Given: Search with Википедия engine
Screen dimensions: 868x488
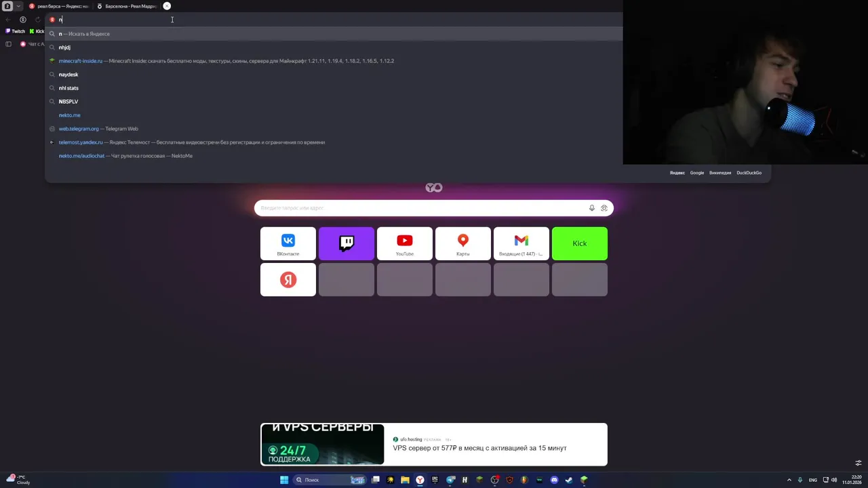Looking at the screenshot, I should click(720, 173).
